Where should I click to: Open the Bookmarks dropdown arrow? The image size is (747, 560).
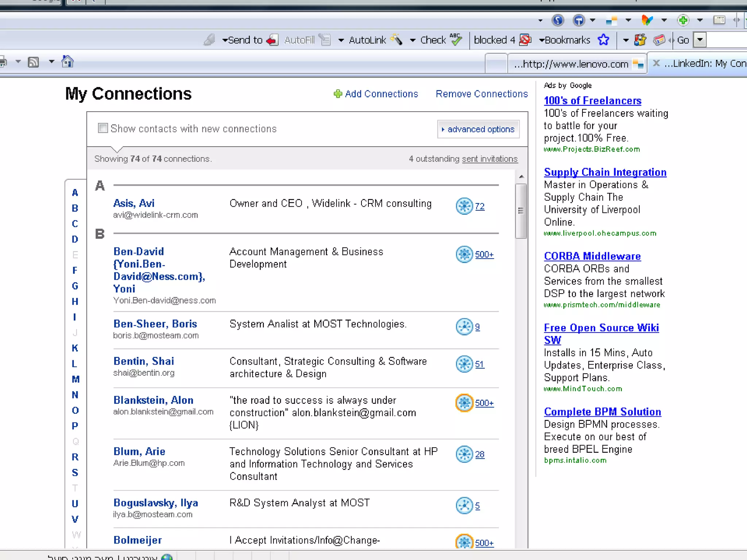tap(542, 40)
